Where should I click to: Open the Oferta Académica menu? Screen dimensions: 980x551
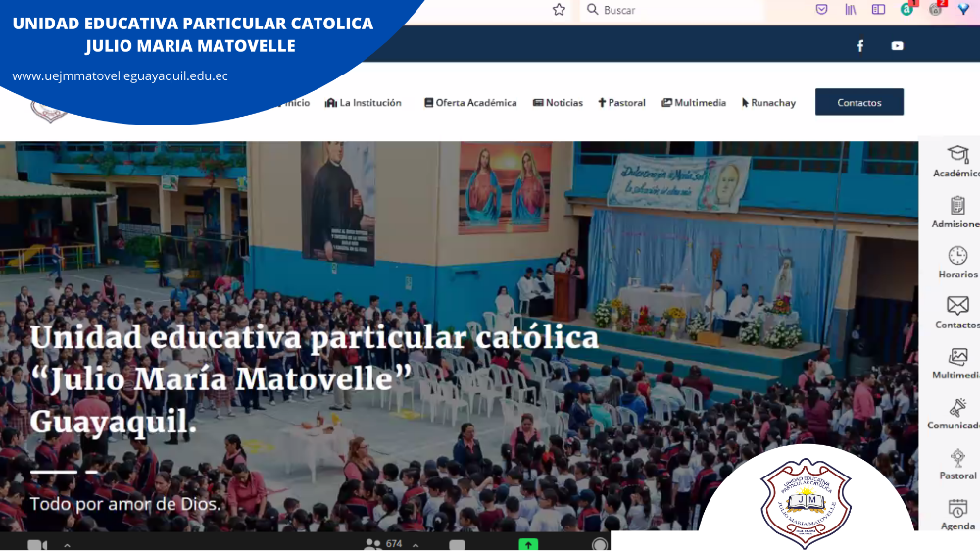pyautogui.click(x=470, y=103)
